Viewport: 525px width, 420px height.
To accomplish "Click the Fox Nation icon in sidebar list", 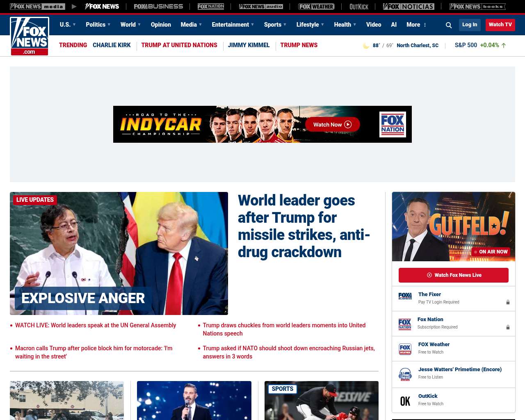I will click(x=405, y=324).
